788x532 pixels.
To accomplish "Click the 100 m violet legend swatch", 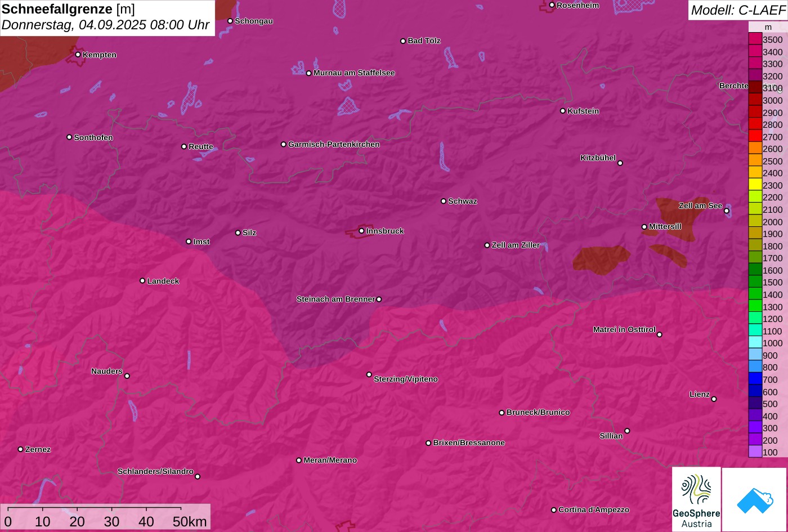I will (x=755, y=452).
